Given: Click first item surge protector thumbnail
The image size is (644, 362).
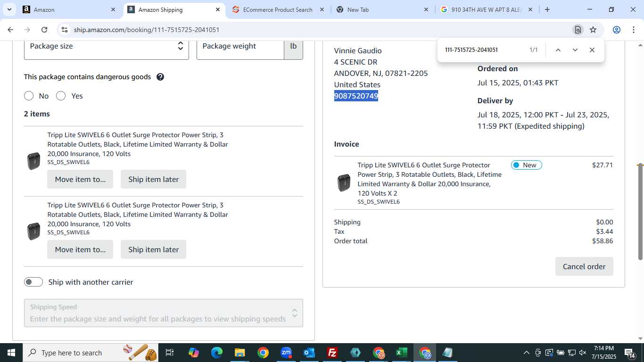Looking at the screenshot, I should pyautogui.click(x=34, y=161).
